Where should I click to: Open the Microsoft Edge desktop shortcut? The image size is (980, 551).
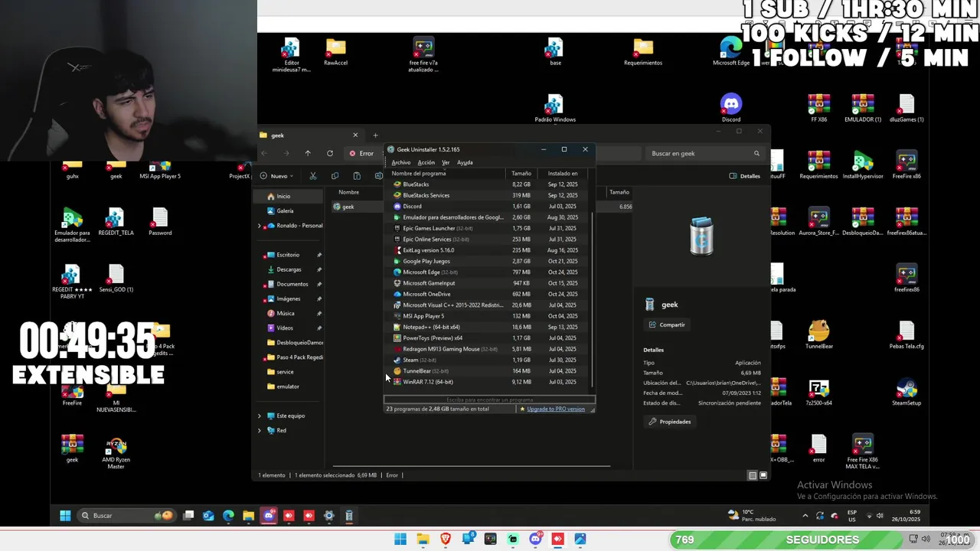tap(731, 51)
